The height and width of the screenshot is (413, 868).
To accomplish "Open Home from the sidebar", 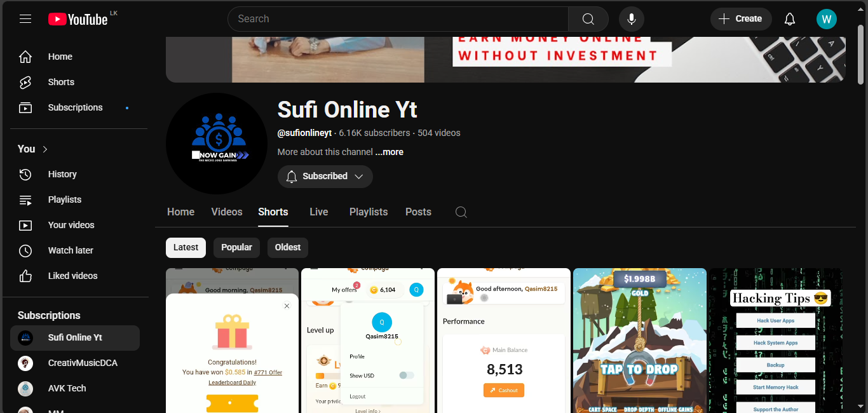I will tap(75, 57).
